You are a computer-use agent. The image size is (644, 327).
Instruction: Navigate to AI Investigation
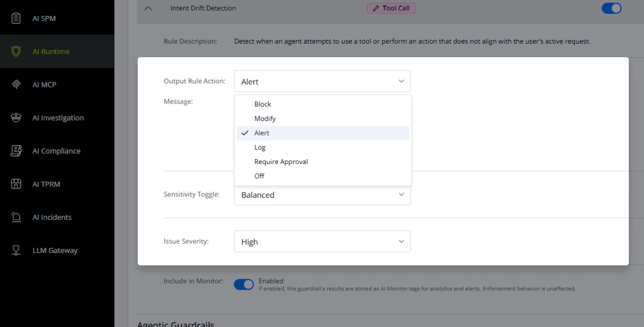[x=57, y=118]
